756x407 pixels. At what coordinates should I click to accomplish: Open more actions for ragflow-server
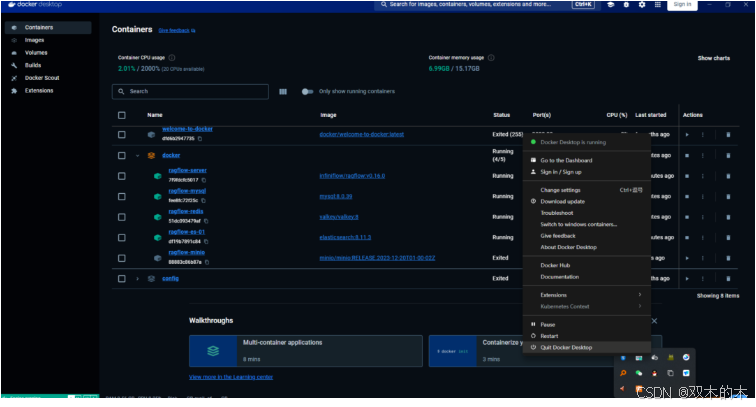[x=702, y=176]
